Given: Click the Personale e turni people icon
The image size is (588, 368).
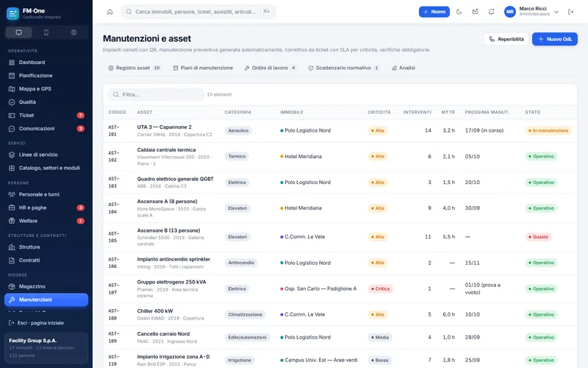Looking at the screenshot, I should click(12, 194).
